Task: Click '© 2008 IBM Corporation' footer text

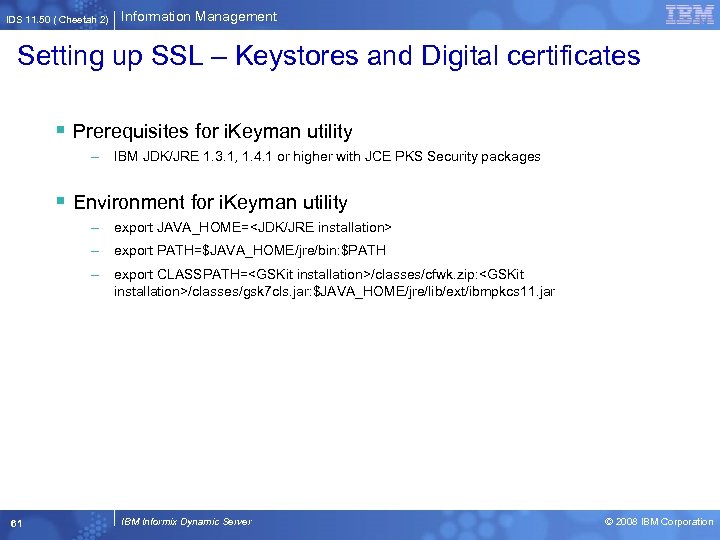Action: click(x=659, y=522)
